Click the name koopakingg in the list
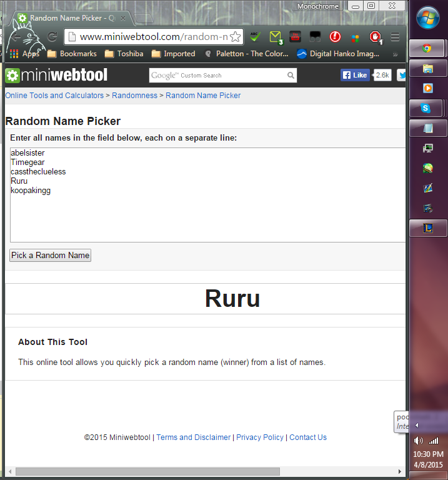This screenshot has width=448, height=480. click(31, 191)
